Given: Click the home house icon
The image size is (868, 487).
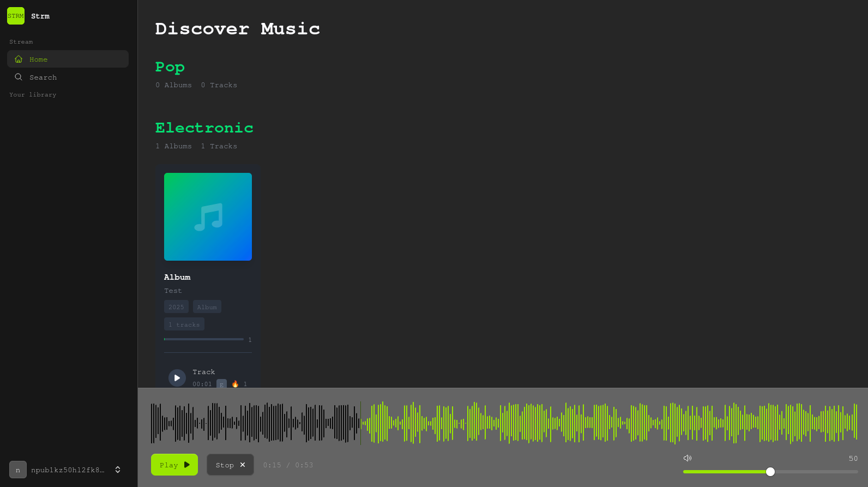Looking at the screenshot, I should (19, 59).
